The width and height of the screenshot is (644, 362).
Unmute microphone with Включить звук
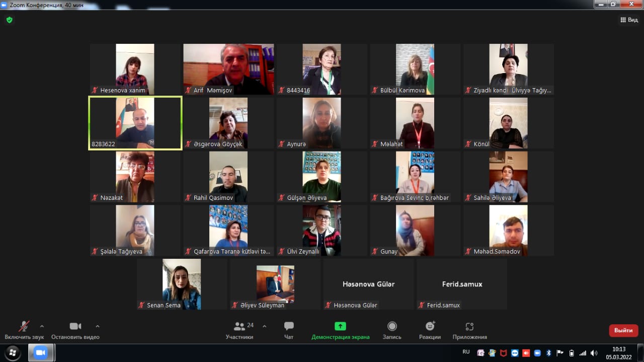pos(24,326)
